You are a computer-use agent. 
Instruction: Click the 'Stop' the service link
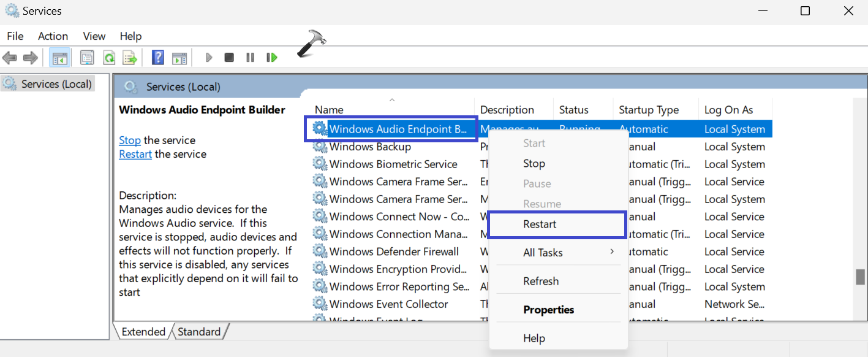tap(130, 140)
